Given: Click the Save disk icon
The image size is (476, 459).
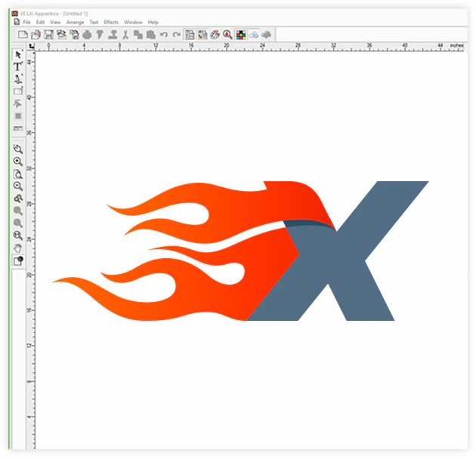Looking at the screenshot, I should (x=48, y=35).
